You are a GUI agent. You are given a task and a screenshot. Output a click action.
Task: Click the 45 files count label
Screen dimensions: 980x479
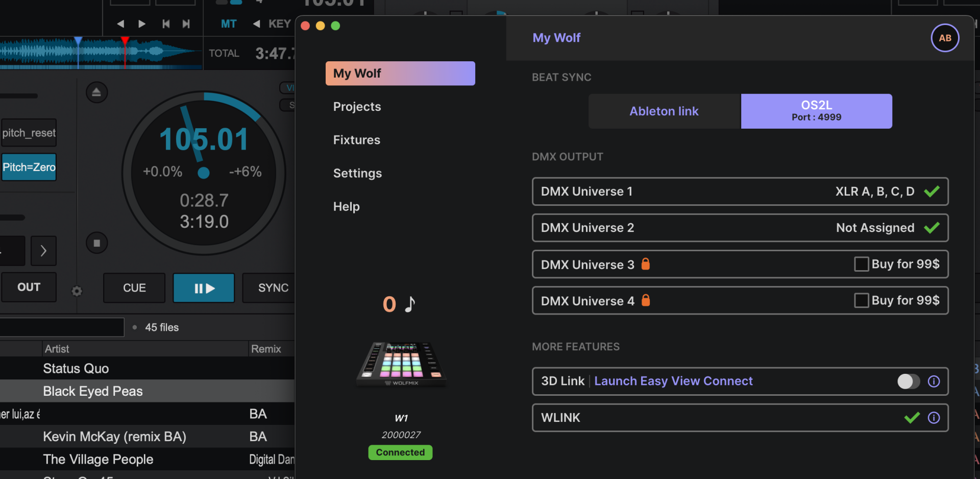click(162, 327)
